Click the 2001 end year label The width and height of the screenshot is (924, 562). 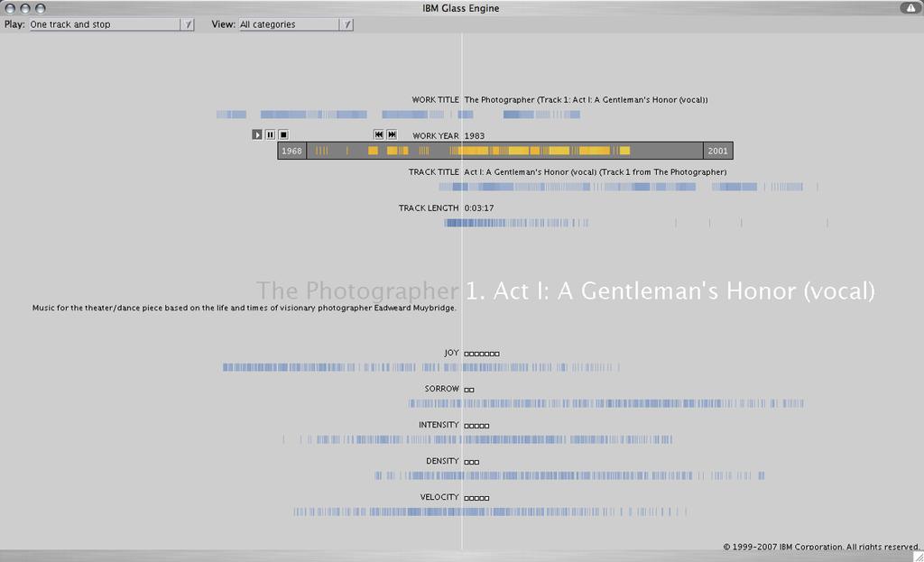point(717,151)
